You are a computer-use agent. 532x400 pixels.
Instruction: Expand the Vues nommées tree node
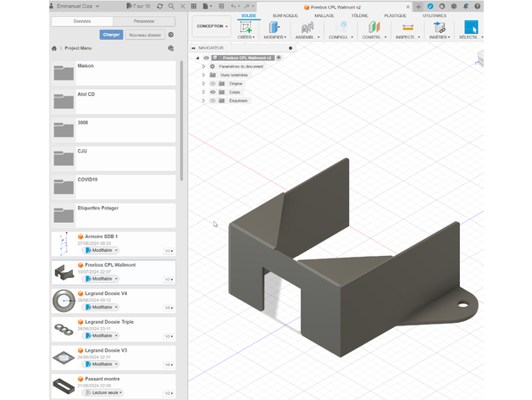pyautogui.click(x=204, y=75)
